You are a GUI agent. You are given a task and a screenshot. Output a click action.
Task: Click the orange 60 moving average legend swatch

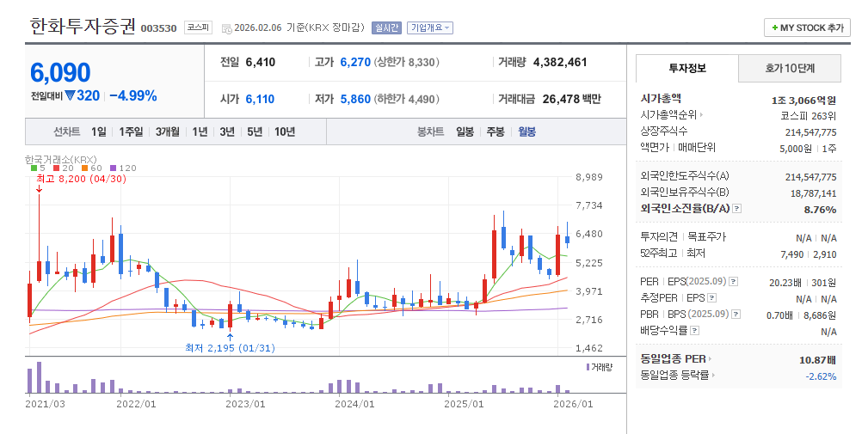pyautogui.click(x=84, y=168)
